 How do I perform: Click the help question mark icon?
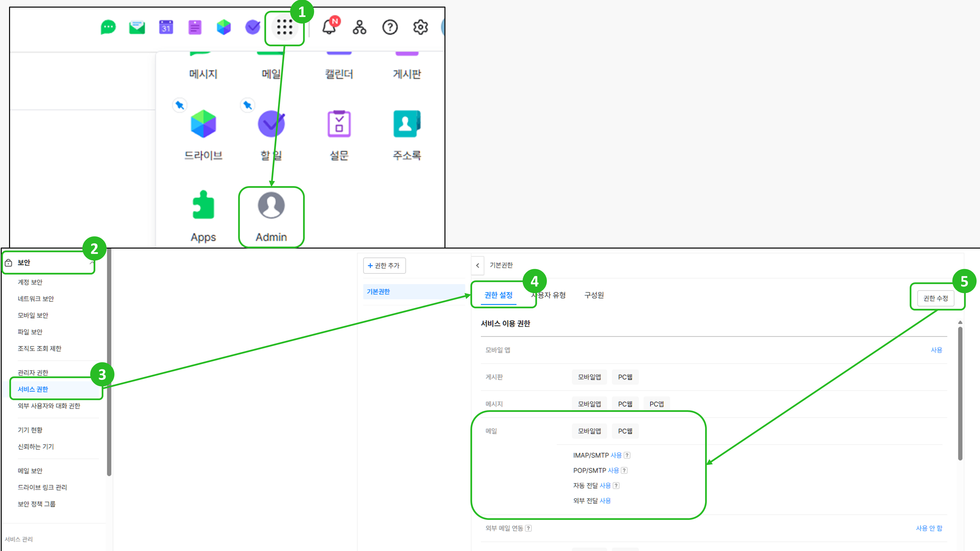click(x=390, y=27)
